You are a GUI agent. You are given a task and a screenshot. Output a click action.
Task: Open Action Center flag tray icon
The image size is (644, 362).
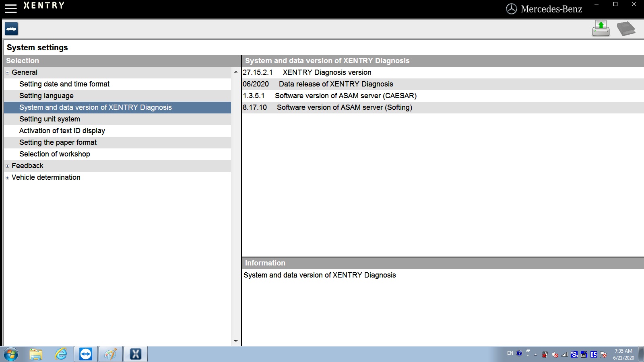point(603,355)
